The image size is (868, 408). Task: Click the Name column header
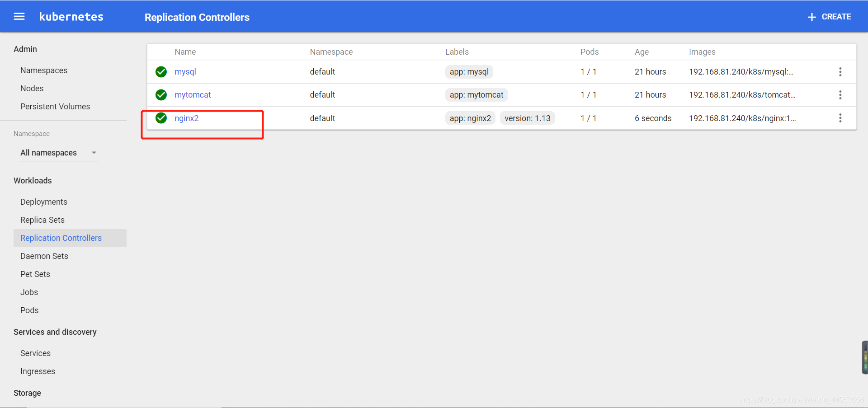click(x=185, y=52)
